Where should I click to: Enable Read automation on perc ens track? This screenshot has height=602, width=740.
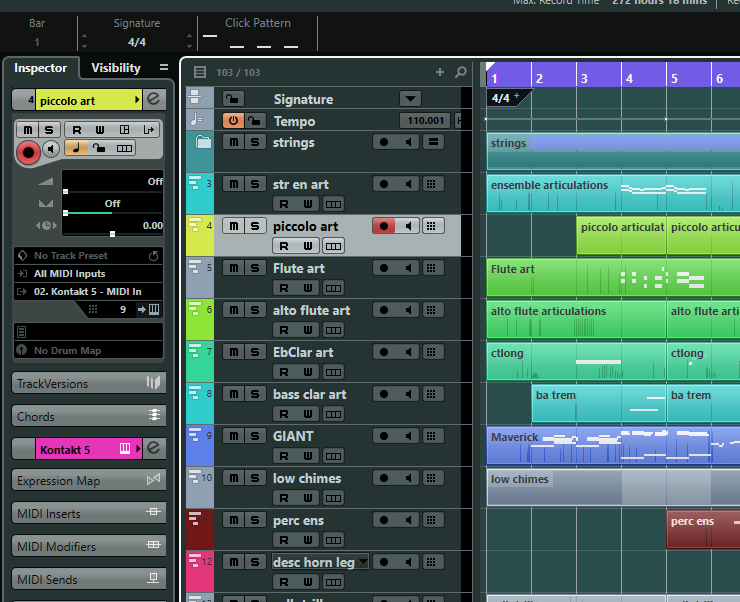click(284, 540)
